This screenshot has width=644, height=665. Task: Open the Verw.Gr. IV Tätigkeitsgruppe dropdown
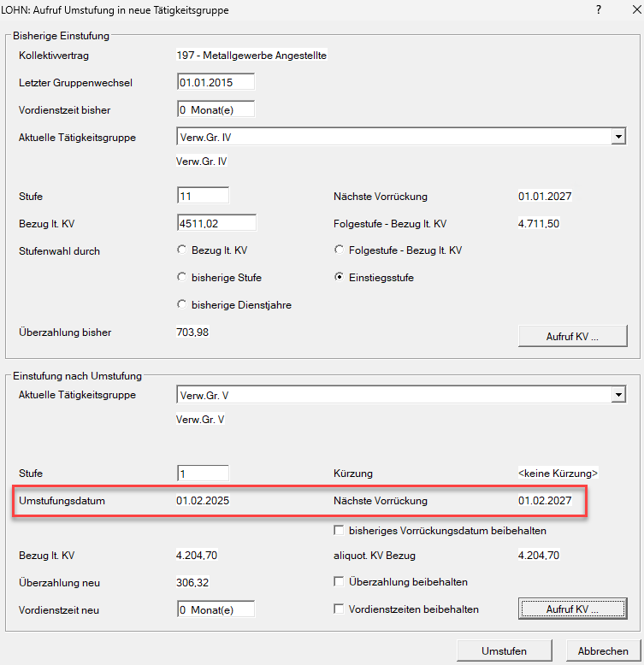pyautogui.click(x=618, y=137)
